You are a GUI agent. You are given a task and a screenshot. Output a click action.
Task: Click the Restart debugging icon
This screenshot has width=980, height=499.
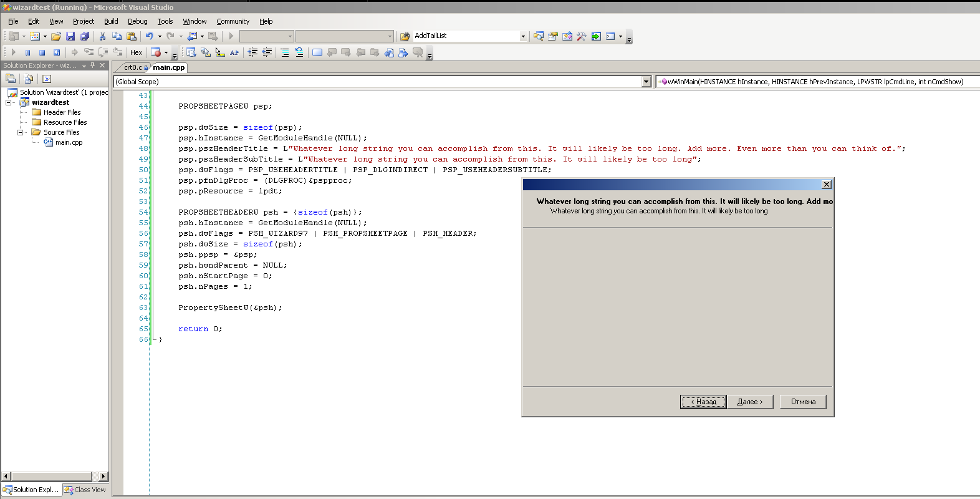56,52
